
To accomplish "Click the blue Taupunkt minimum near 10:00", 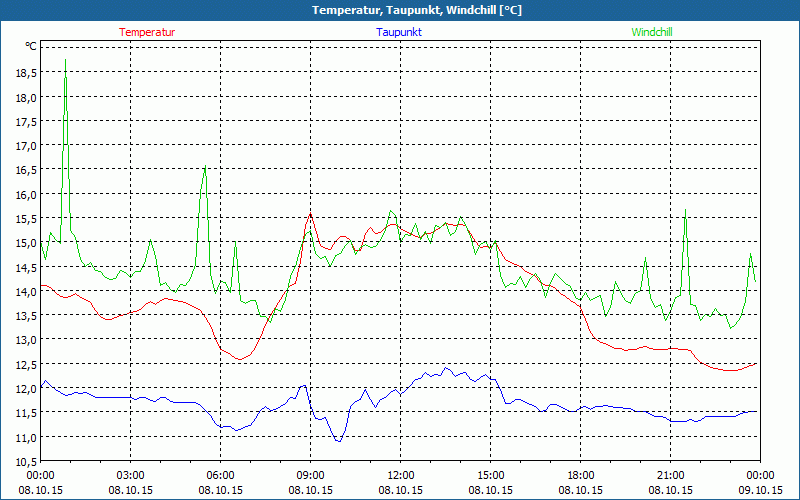I will pyautogui.click(x=339, y=441).
